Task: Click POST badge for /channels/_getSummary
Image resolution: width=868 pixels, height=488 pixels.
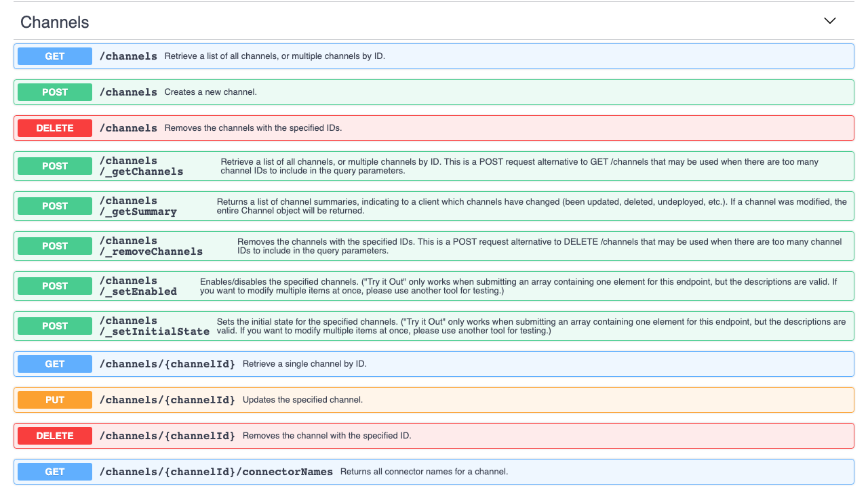Action: (55, 206)
